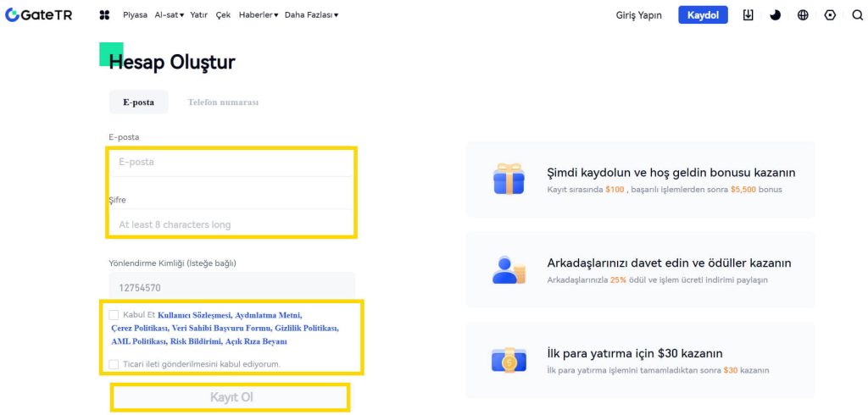Open the globe language selector icon

803,15
